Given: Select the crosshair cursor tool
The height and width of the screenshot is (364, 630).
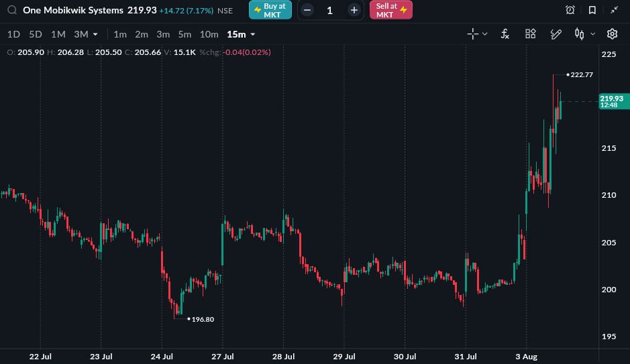Looking at the screenshot, I should [x=473, y=34].
